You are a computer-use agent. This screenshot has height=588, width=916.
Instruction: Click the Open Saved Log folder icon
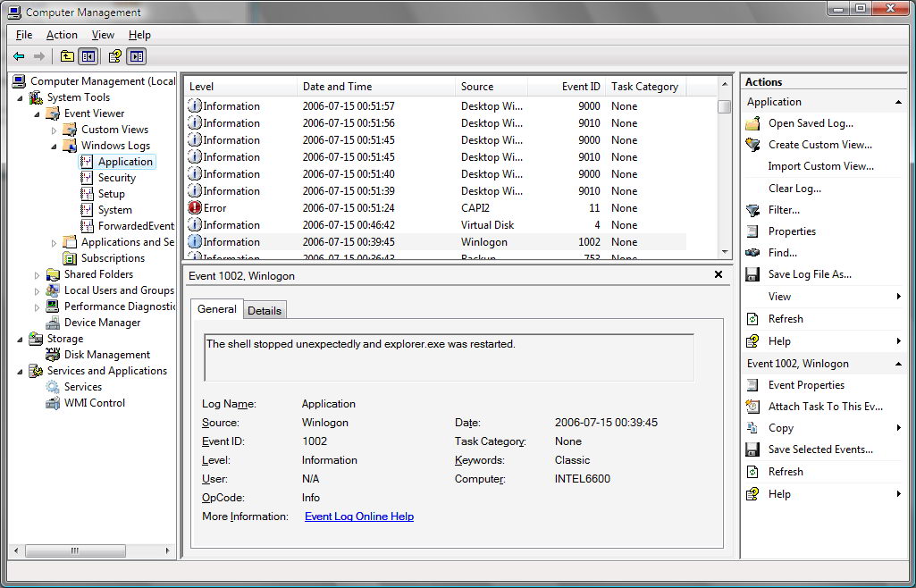pos(752,123)
